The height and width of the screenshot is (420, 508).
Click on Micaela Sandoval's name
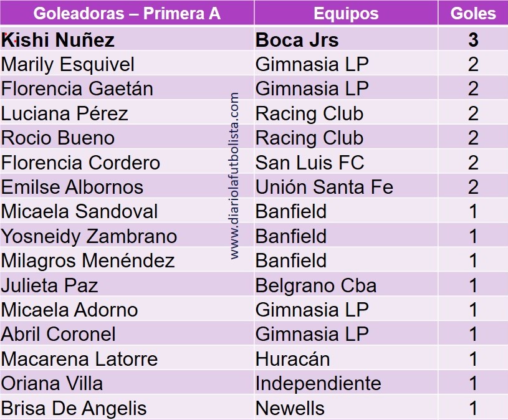click(x=79, y=211)
